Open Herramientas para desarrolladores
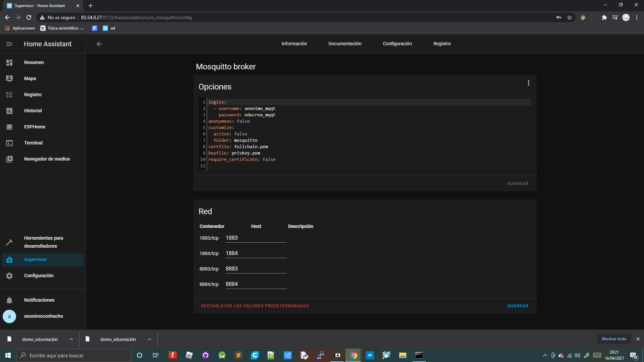This screenshot has height=362, width=644. 43,242
